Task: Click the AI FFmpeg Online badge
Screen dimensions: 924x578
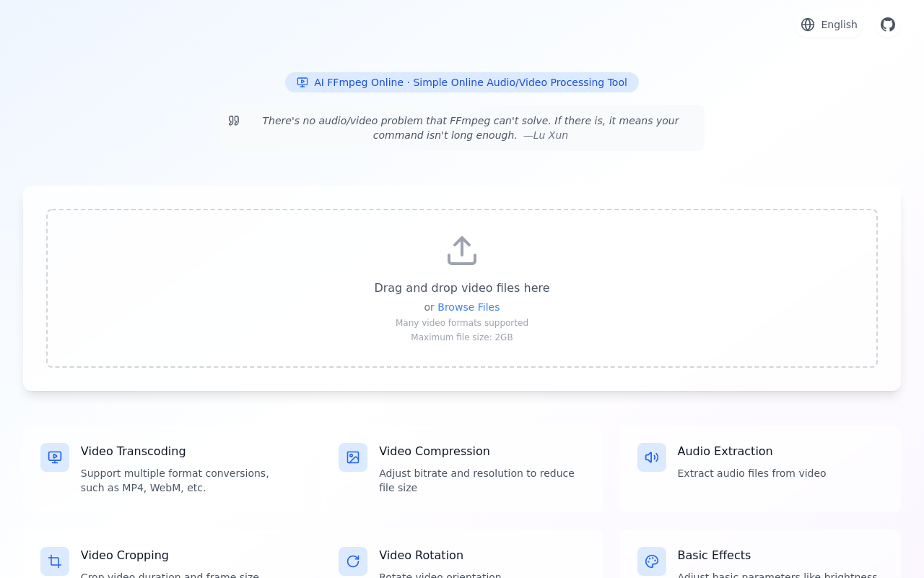Action: pos(462,82)
